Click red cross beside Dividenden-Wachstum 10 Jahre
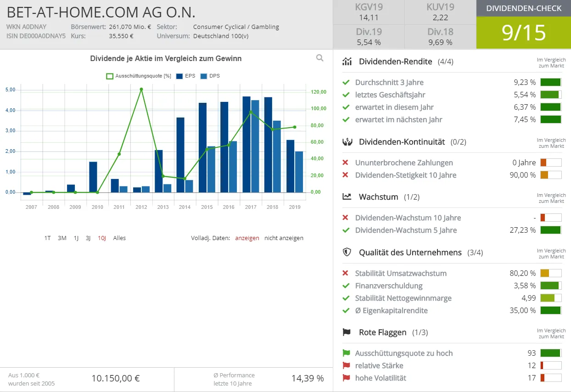This screenshot has width=571, height=392. [346, 218]
